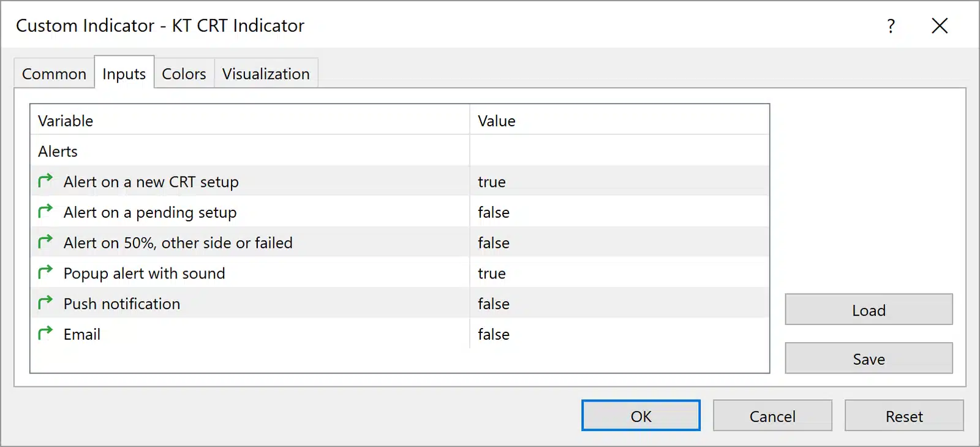
Task: Click the arrow icon beside Push notification
Action: click(x=45, y=303)
